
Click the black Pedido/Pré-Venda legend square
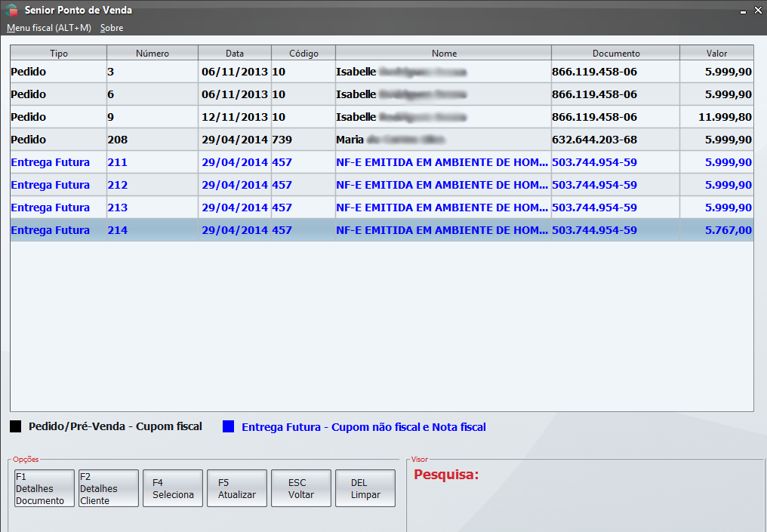(x=16, y=426)
